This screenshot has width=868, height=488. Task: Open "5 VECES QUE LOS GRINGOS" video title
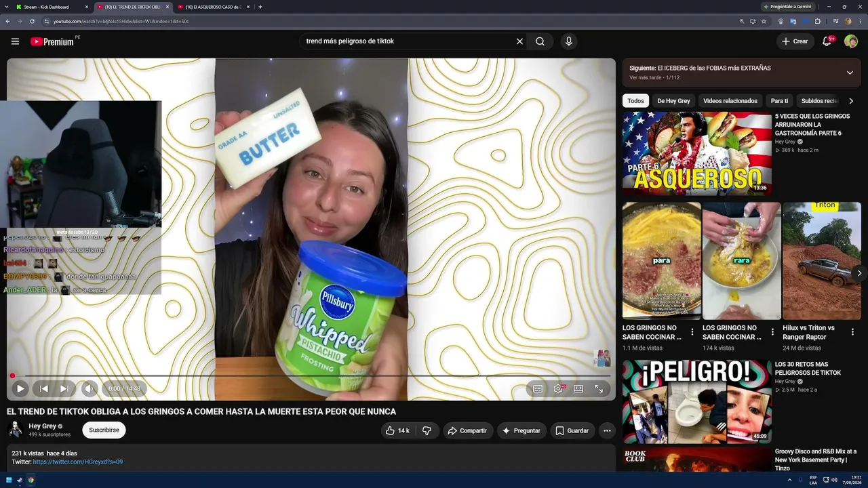[812, 125]
